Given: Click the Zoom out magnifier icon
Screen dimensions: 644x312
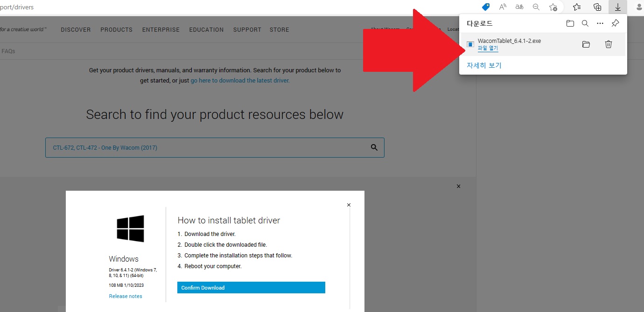Looking at the screenshot, I should 536,7.
